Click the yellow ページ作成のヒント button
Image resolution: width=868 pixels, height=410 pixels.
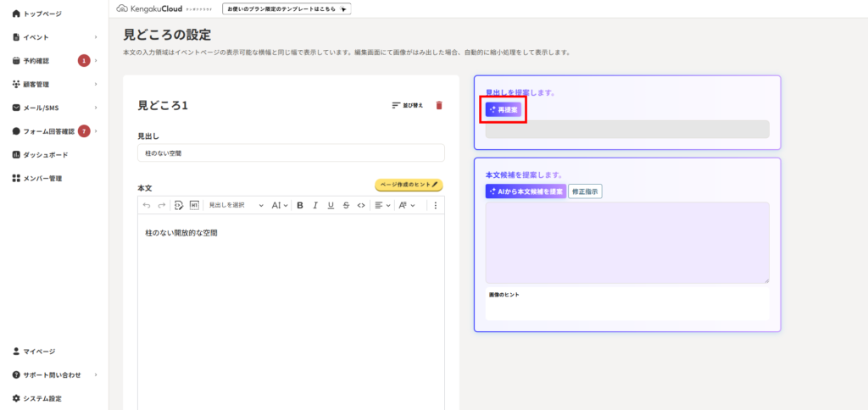(409, 185)
